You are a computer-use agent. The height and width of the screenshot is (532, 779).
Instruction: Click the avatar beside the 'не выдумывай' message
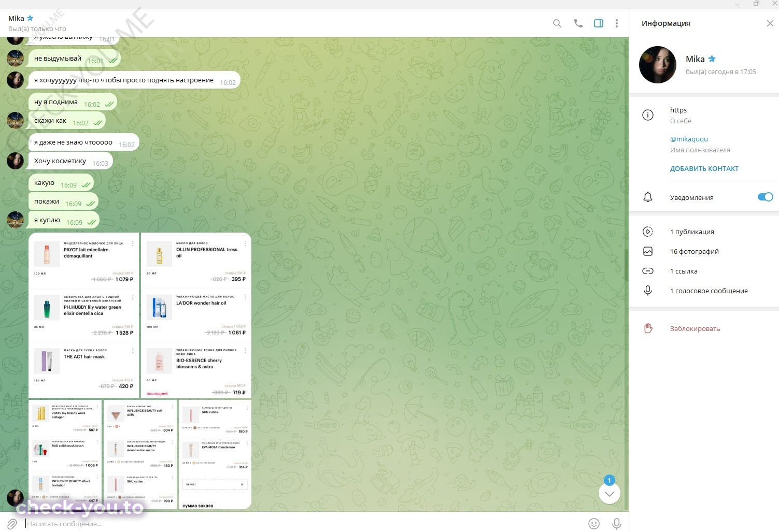coord(15,58)
